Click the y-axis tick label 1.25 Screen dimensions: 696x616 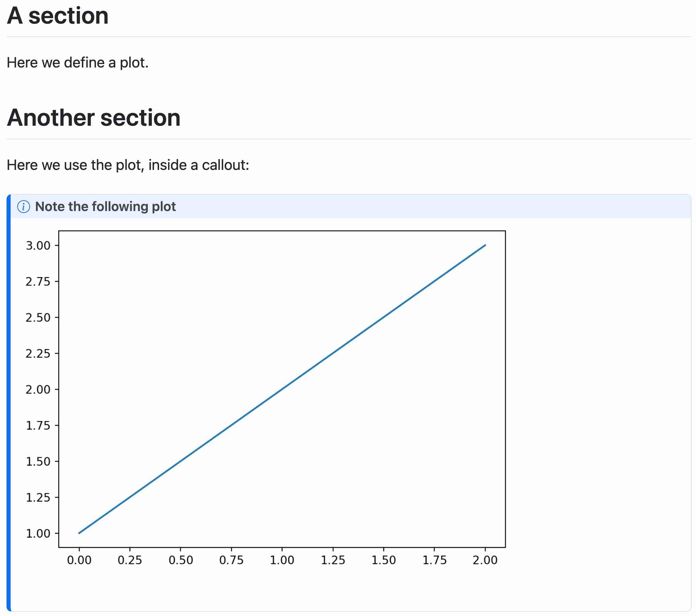(x=38, y=497)
